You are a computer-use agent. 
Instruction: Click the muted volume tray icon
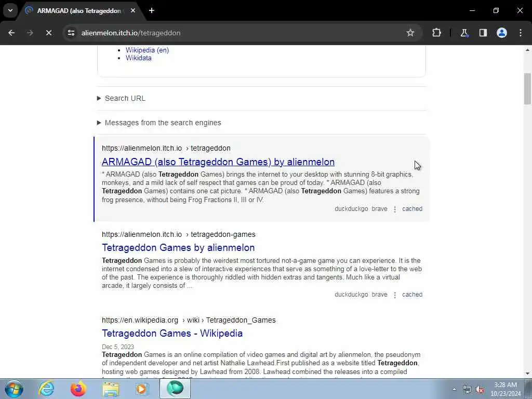click(480, 389)
